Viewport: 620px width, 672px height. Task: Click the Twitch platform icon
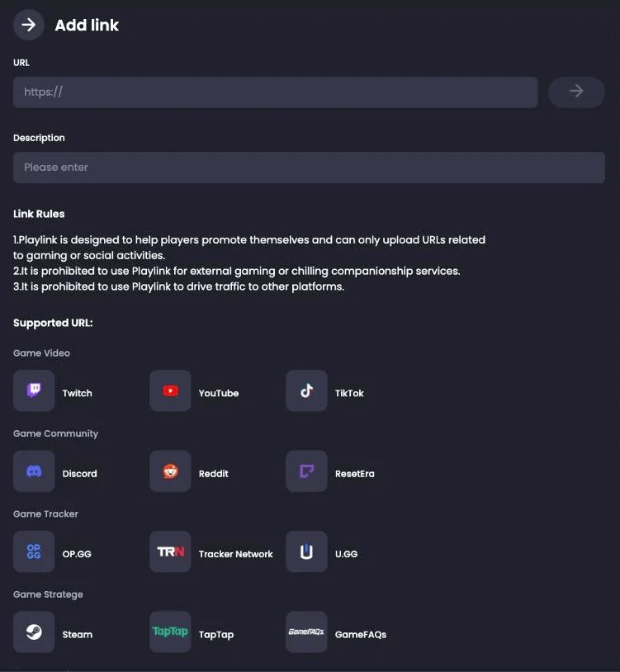pos(34,391)
